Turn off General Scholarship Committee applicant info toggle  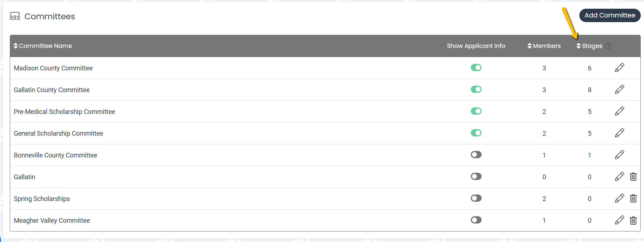pos(476,133)
